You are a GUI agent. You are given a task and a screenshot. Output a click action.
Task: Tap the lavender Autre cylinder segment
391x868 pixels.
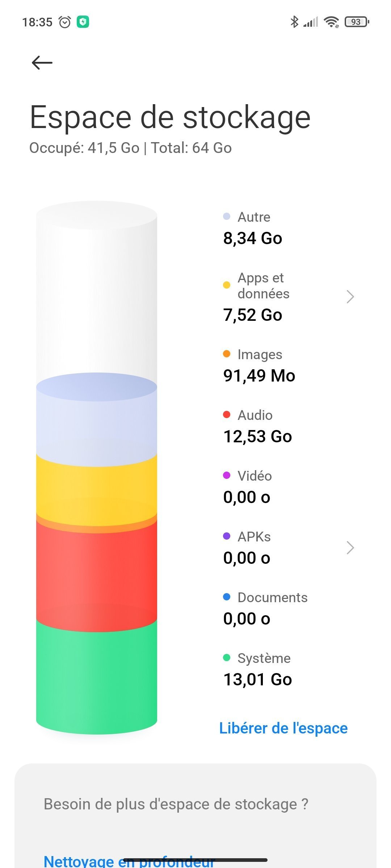point(97,423)
